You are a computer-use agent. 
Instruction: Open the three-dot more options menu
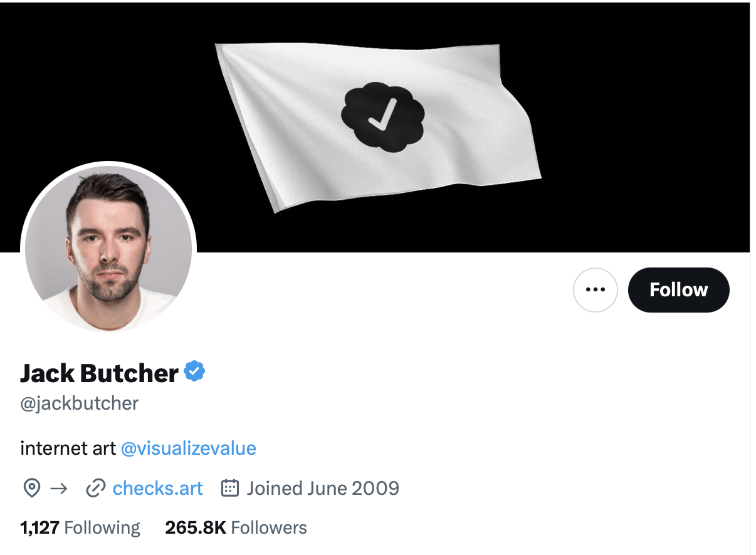(x=595, y=290)
